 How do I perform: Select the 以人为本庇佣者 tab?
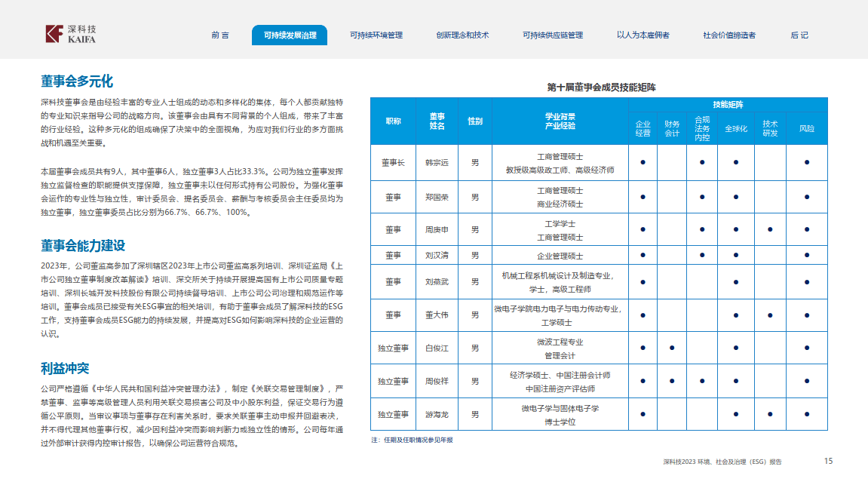click(x=642, y=35)
